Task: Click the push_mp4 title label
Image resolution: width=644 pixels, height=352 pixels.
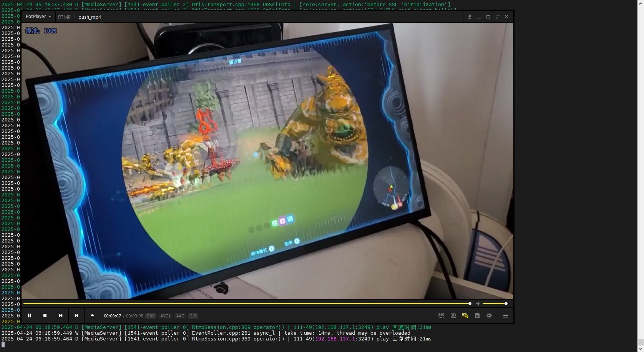Action: pyautogui.click(x=90, y=17)
